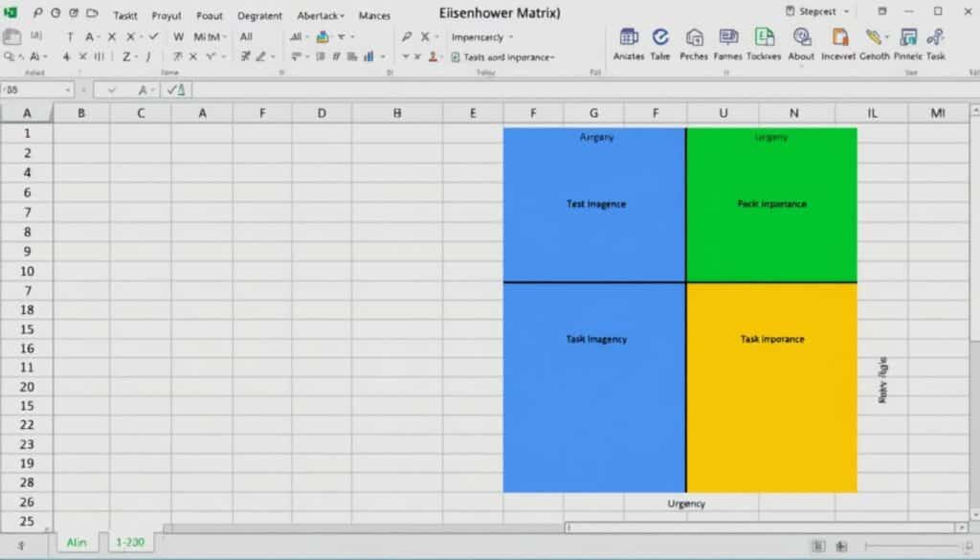Click the Airgary heading in blue quadrant
980x560 pixels.
point(596,137)
